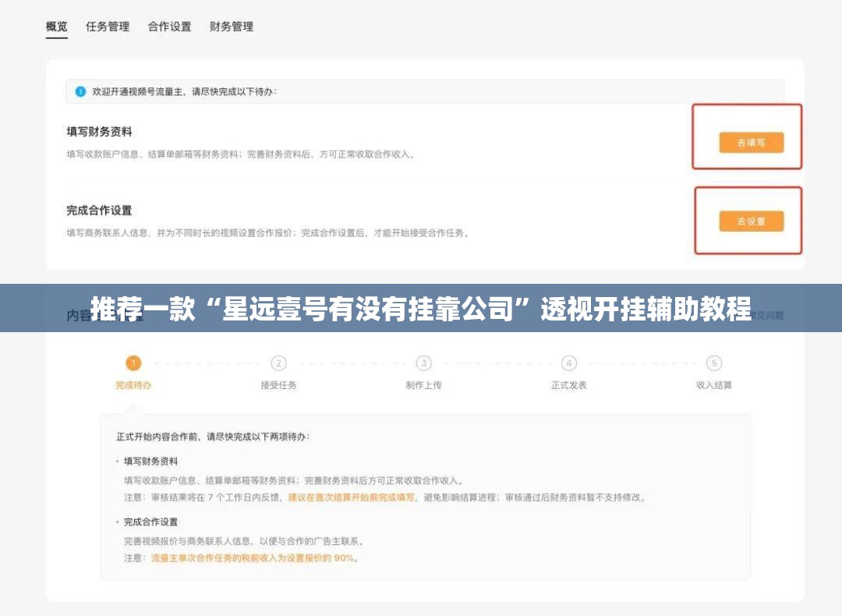842x616 pixels.
Task: Click the 完成合作设置 heading in top card
Action: click(99, 211)
